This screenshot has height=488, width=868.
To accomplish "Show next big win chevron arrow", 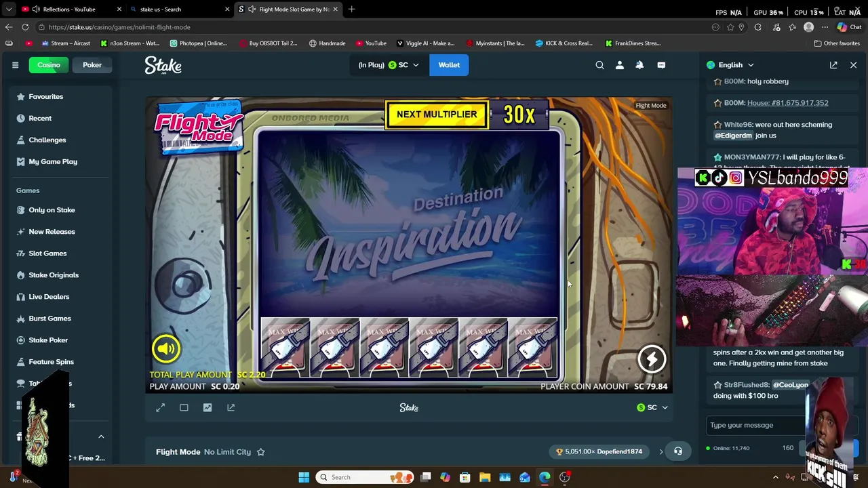I will [x=661, y=451].
